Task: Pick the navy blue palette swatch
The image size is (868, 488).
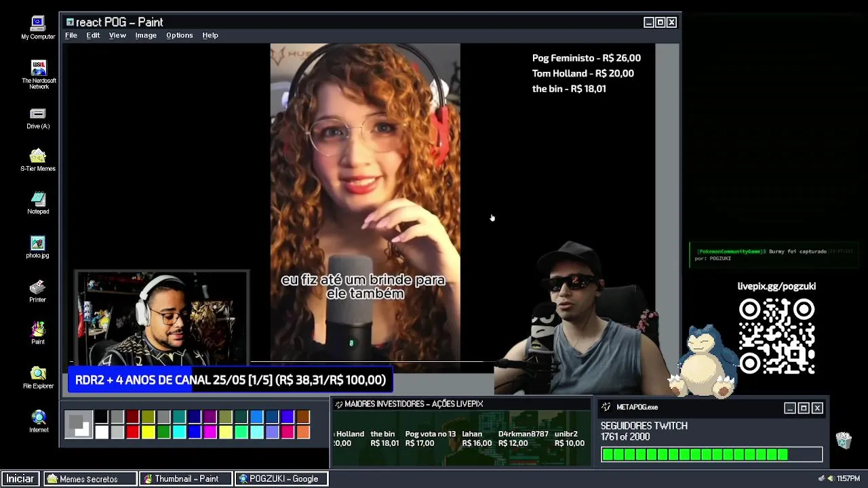Action: [195, 416]
